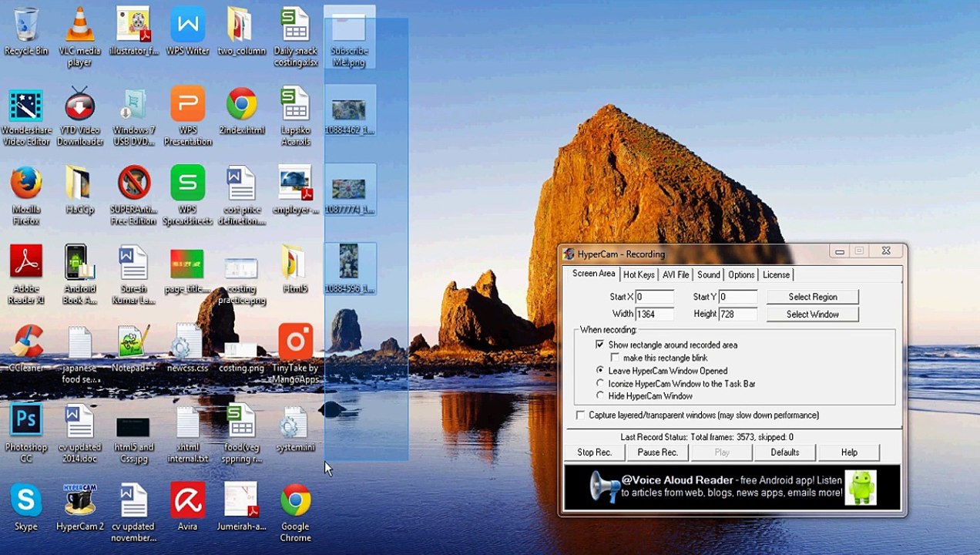Screen dimensions: 980x555
Task: Select Leave HyperCam Window Opened option
Action: (x=600, y=371)
